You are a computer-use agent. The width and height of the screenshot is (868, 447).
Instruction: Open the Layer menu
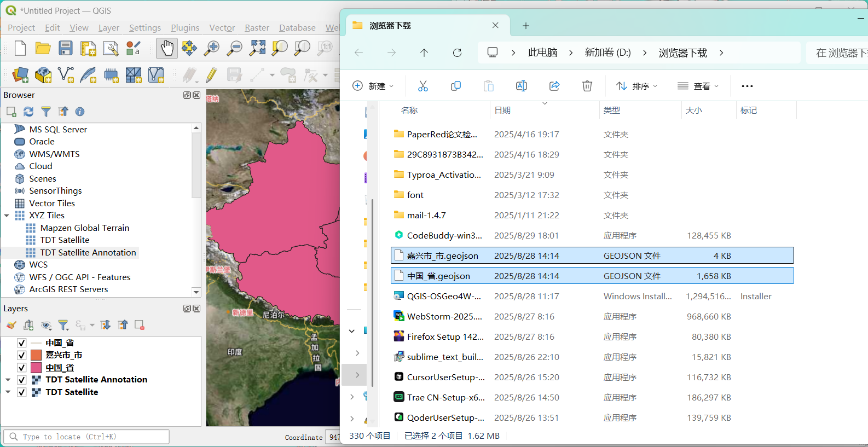(x=109, y=27)
